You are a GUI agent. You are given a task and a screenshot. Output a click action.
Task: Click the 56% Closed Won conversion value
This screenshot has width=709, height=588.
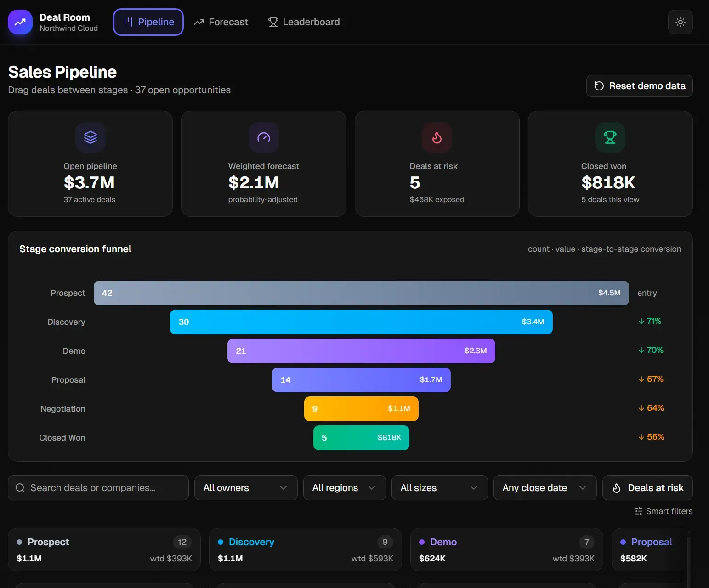tap(651, 437)
